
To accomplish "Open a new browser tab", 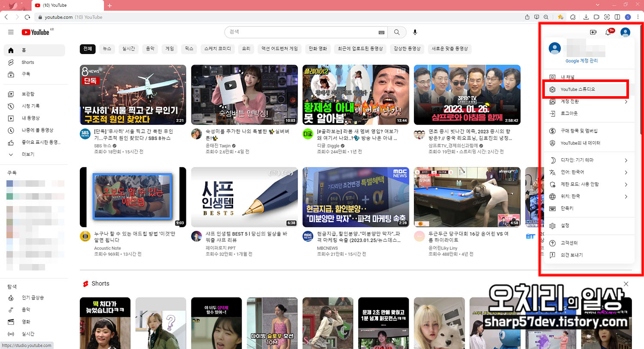I will [109, 5].
